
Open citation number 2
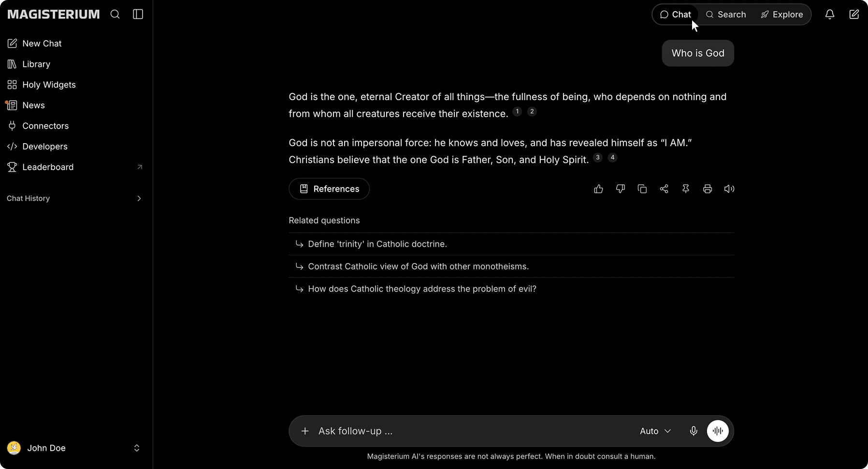[532, 112]
